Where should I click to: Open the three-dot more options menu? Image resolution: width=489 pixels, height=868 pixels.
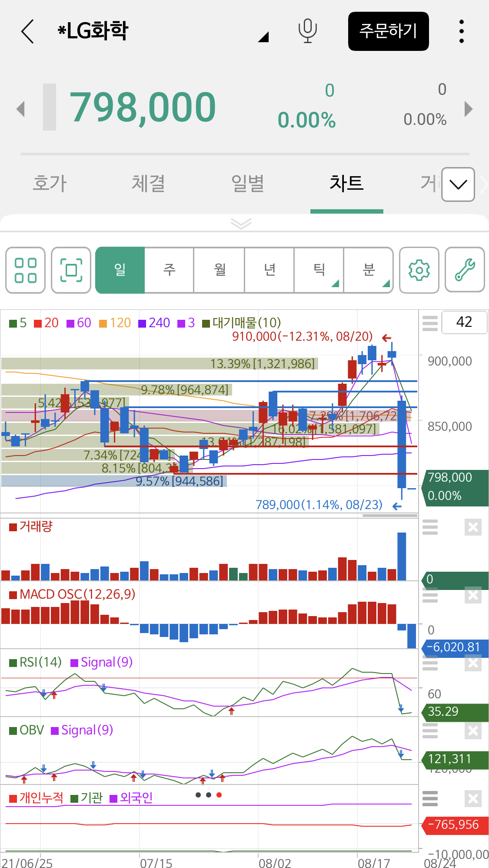pos(462,31)
